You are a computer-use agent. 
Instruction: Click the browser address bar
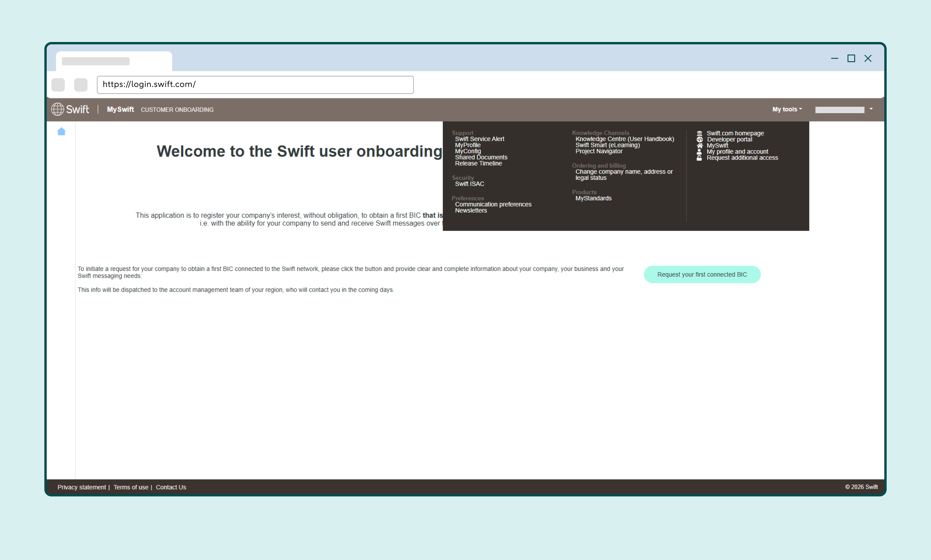pyautogui.click(x=255, y=85)
